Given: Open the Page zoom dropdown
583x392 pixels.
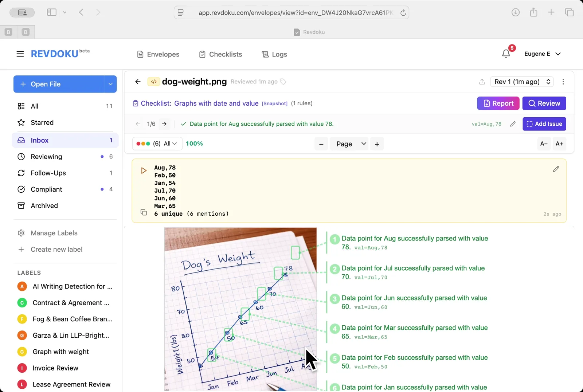Looking at the screenshot, I should coord(349,144).
